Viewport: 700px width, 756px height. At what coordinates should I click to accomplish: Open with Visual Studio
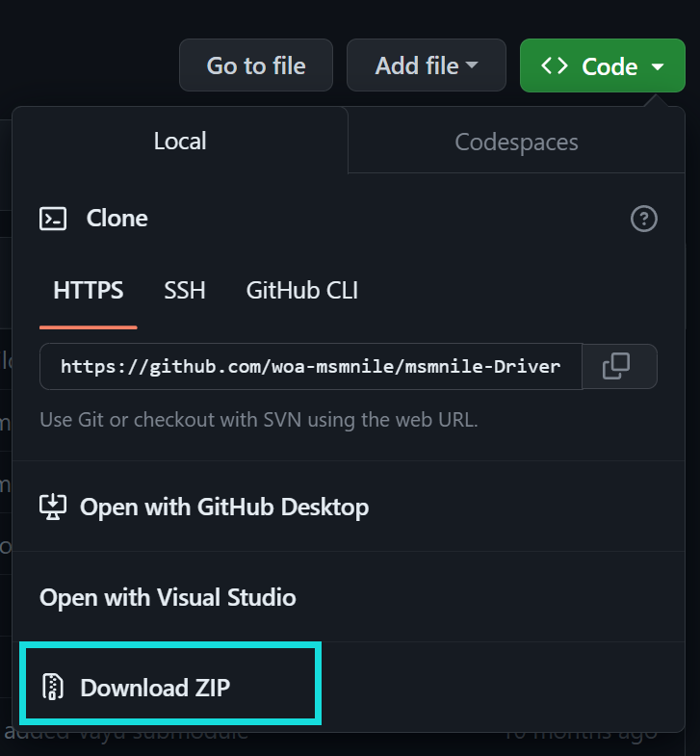point(349,597)
